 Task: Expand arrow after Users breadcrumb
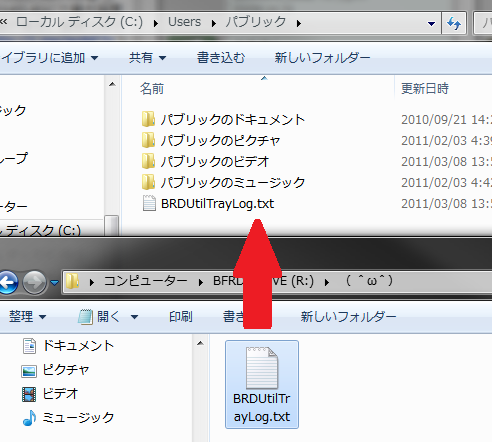214,23
